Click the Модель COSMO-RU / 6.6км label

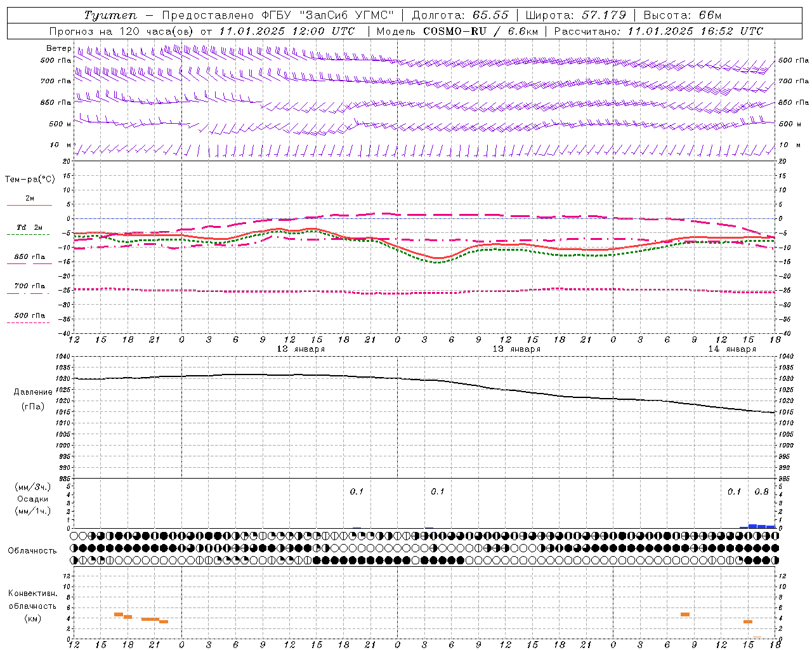[457, 31]
